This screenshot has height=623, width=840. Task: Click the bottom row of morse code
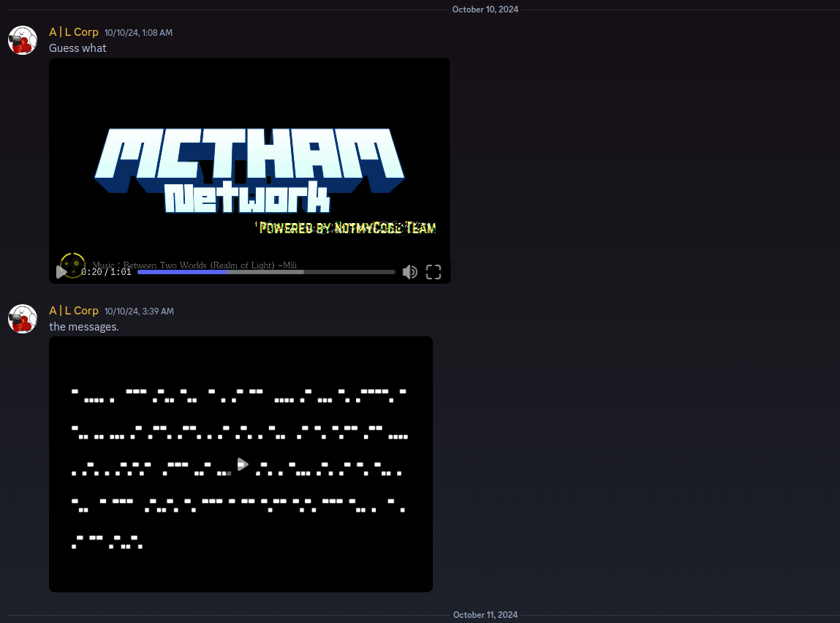click(107, 542)
